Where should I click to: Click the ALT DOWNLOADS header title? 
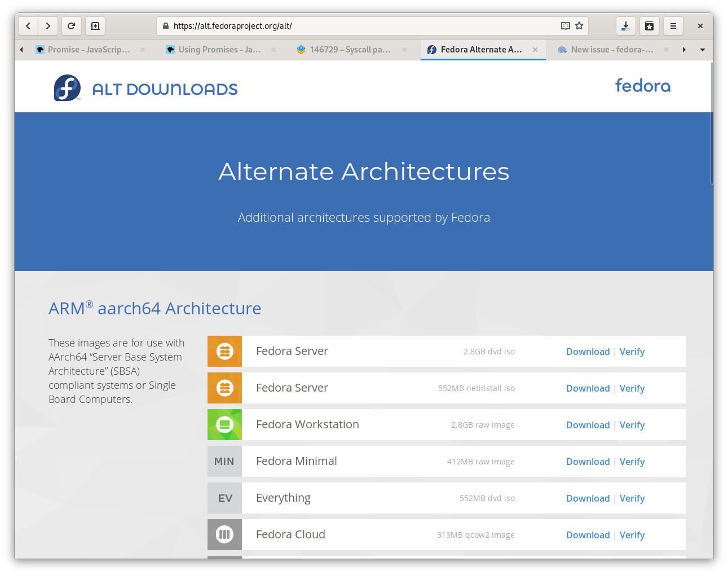(165, 89)
